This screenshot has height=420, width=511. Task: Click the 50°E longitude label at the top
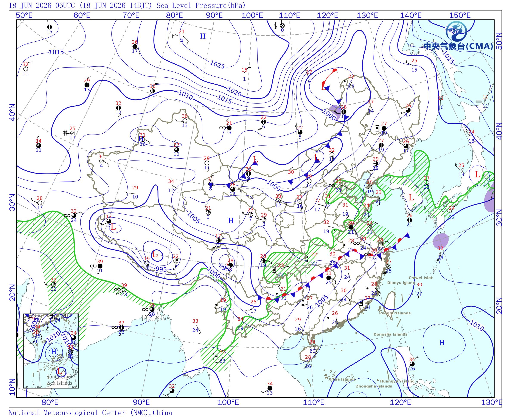coord(24,15)
